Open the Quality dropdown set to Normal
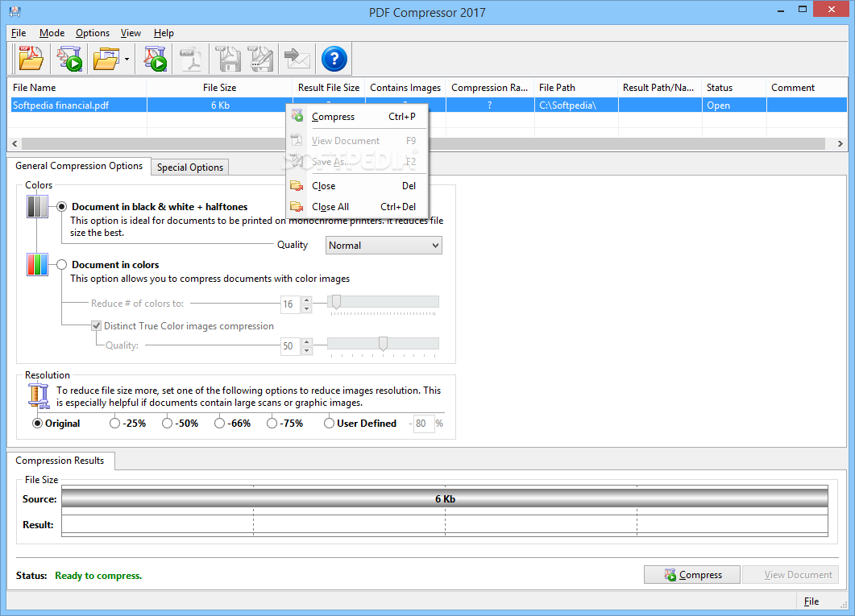 [384, 245]
